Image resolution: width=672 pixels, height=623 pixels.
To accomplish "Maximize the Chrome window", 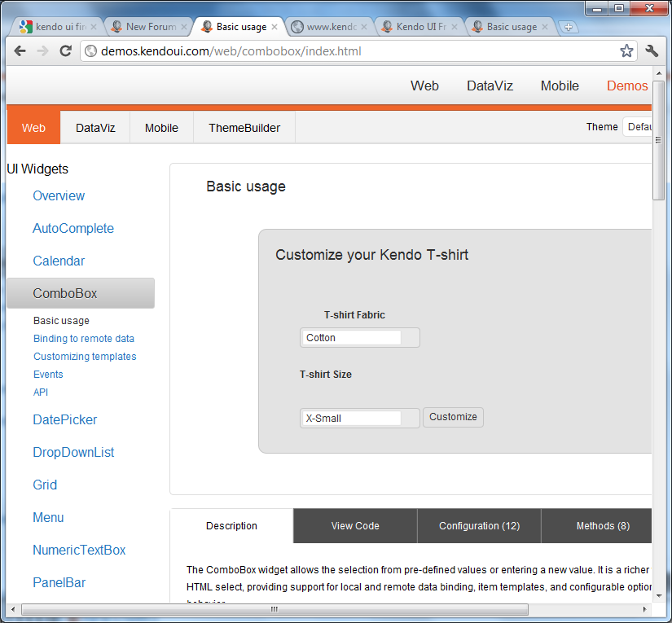I will click(x=619, y=8).
